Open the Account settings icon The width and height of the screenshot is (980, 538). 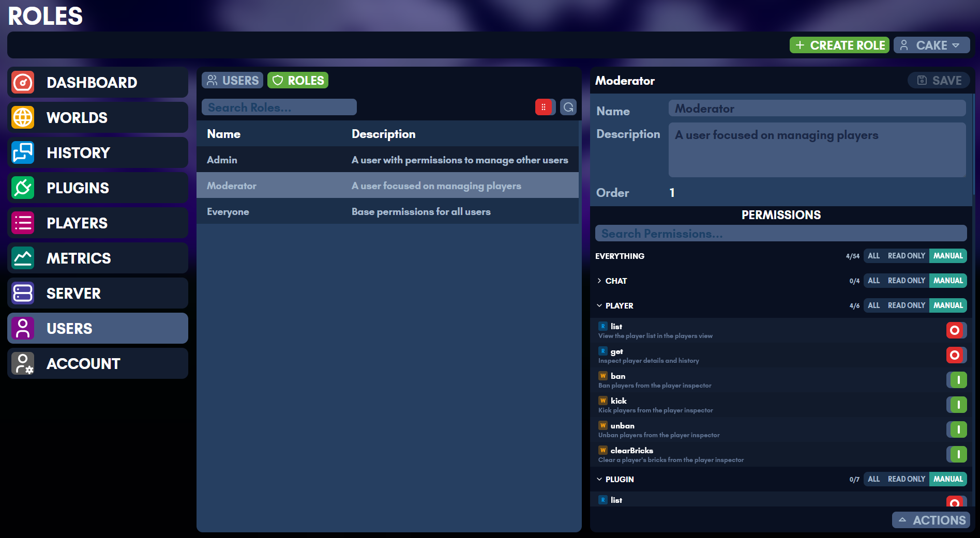[23, 363]
